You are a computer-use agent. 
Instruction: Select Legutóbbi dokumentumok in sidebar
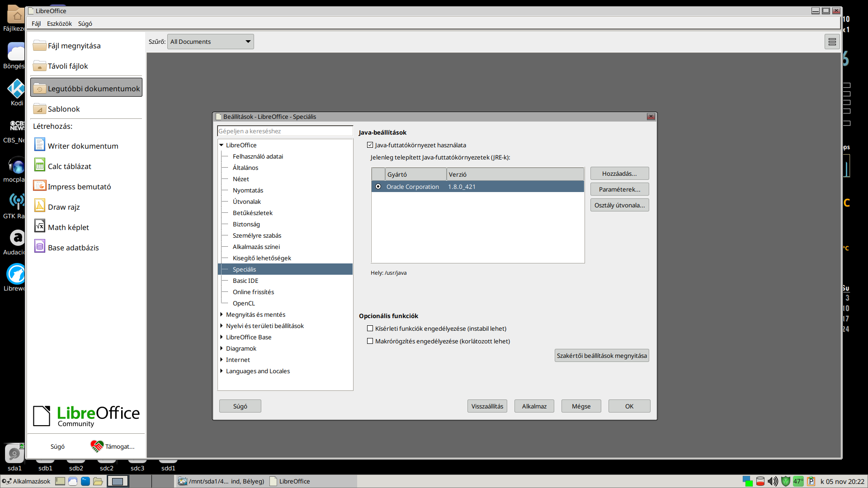(86, 88)
